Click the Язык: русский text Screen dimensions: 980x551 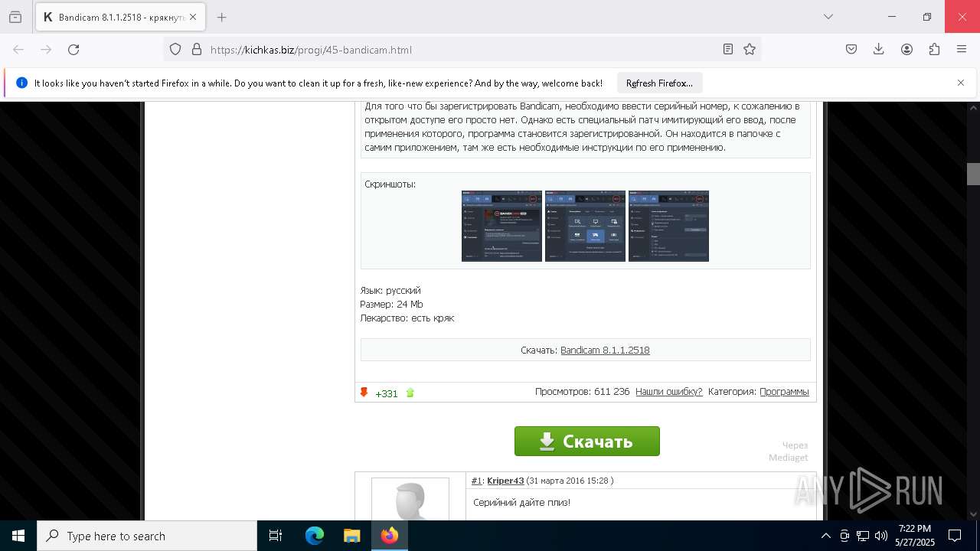click(x=390, y=290)
